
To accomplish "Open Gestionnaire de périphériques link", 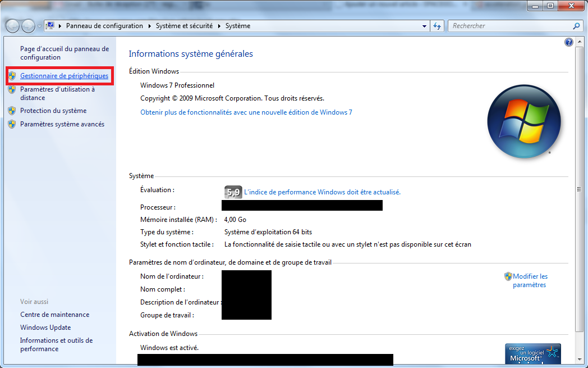I will click(64, 76).
